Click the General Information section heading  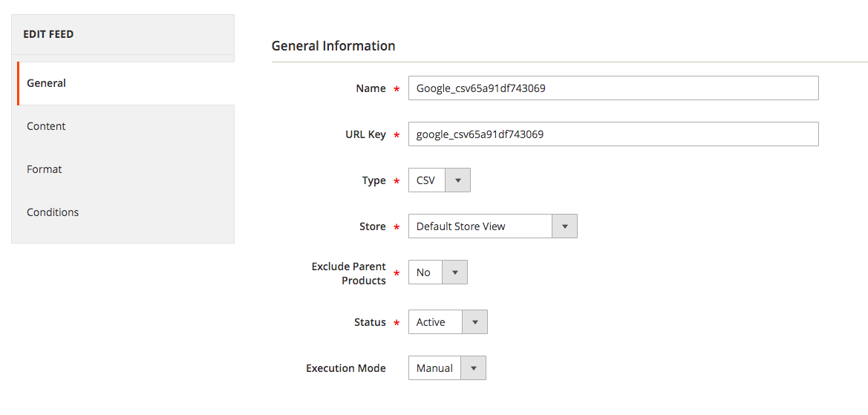pos(333,46)
